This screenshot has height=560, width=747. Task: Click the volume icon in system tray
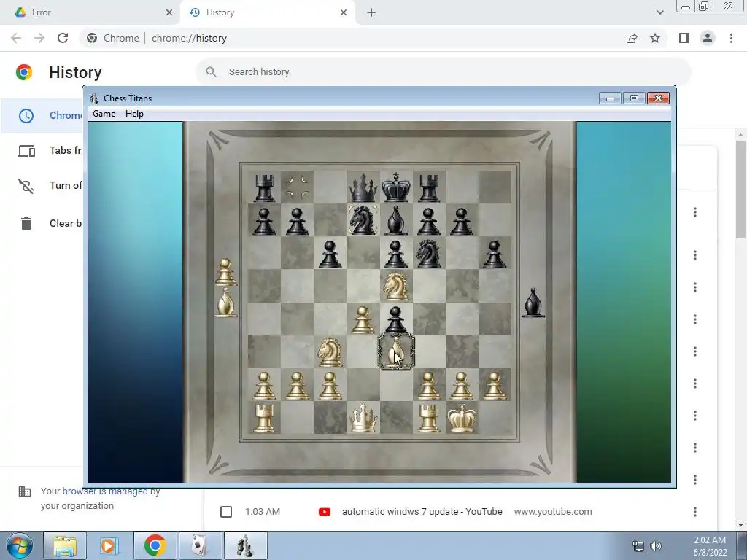coord(656,545)
